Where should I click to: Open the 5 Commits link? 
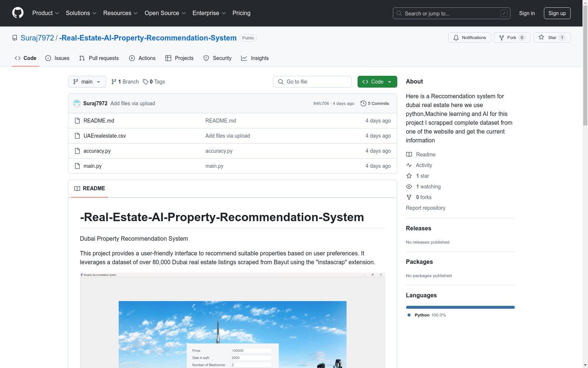375,103
